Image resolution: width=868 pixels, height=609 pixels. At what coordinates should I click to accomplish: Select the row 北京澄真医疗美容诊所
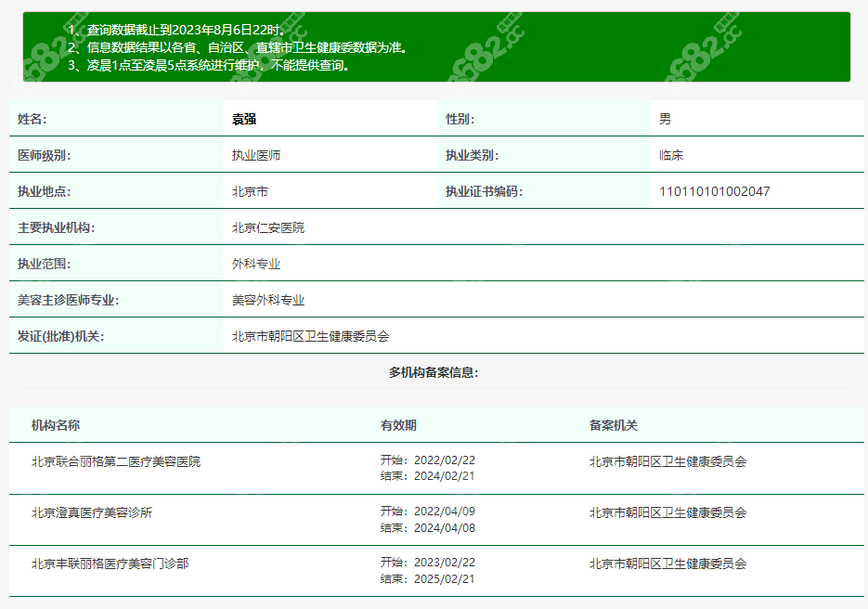(436, 520)
